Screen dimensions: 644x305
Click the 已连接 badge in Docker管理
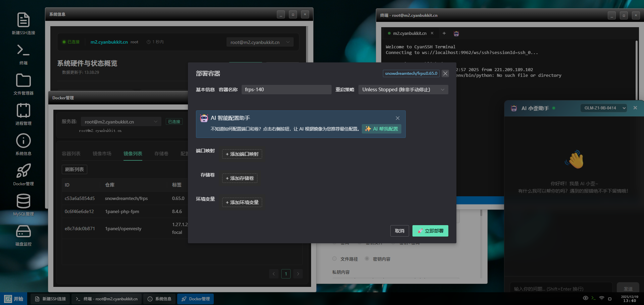pyautogui.click(x=174, y=121)
